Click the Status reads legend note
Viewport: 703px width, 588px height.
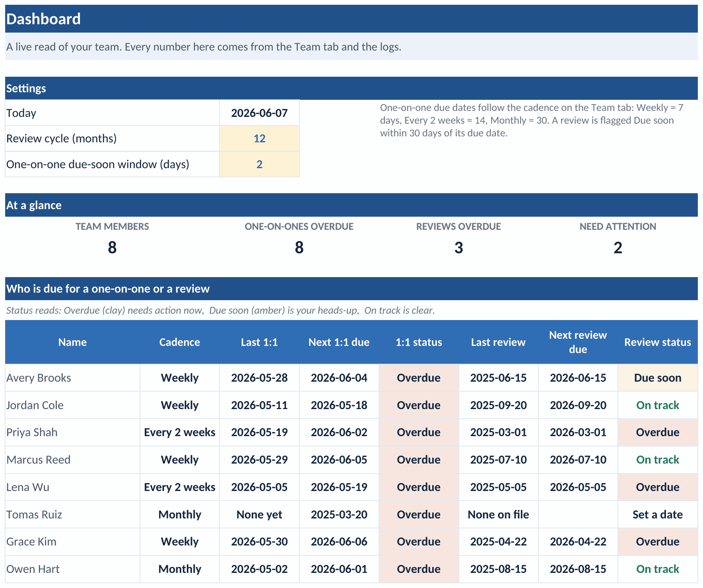coord(220,310)
